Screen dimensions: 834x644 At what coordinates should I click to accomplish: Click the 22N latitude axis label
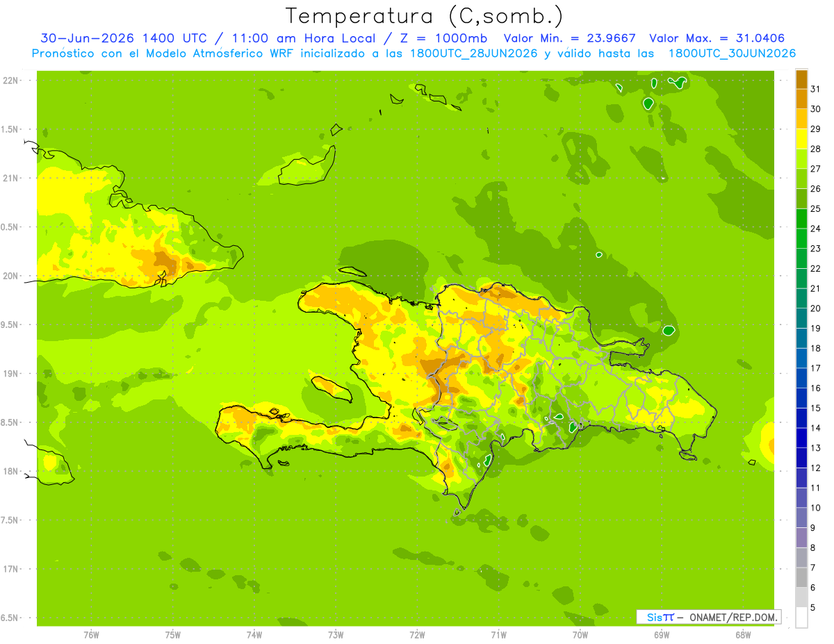coord(11,80)
